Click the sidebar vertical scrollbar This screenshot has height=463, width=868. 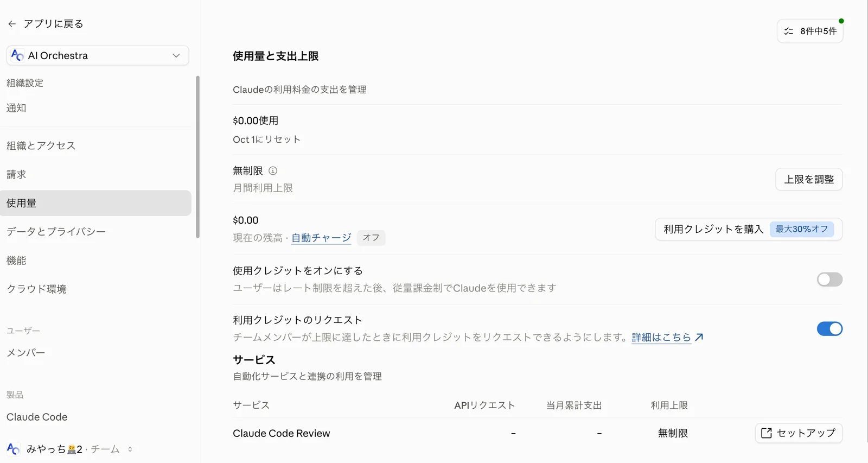[197, 157]
